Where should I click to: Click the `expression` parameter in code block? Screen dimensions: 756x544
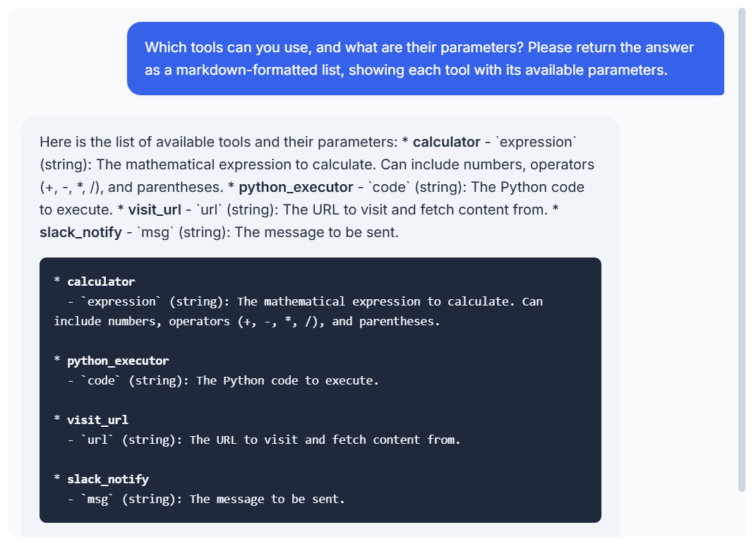pos(121,301)
